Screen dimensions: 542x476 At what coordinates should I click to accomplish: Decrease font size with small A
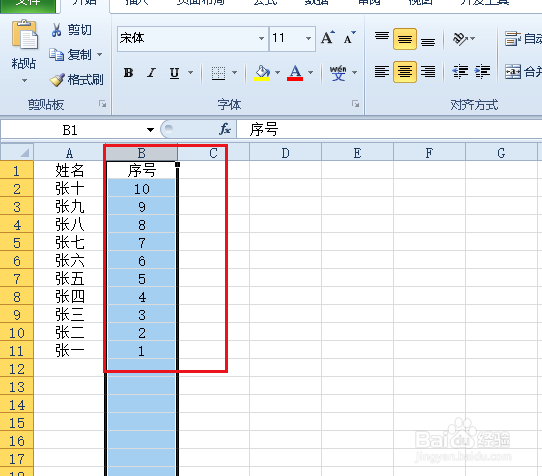click(349, 38)
